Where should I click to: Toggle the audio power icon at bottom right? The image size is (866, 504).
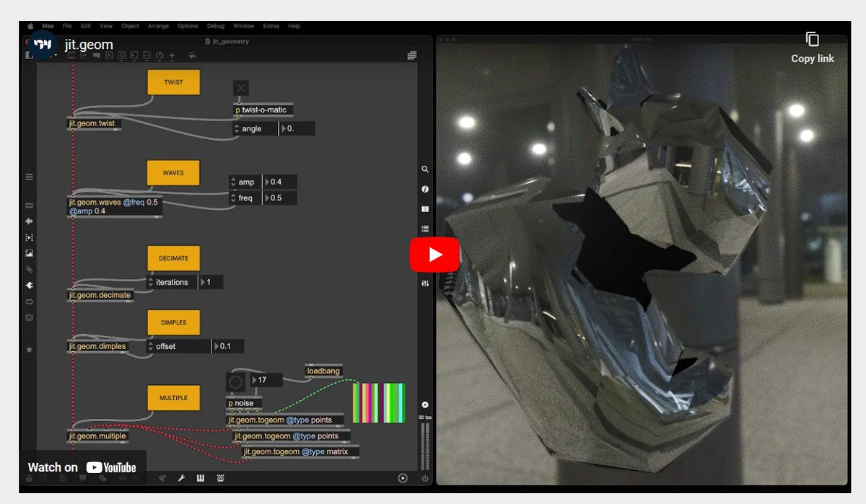click(425, 478)
